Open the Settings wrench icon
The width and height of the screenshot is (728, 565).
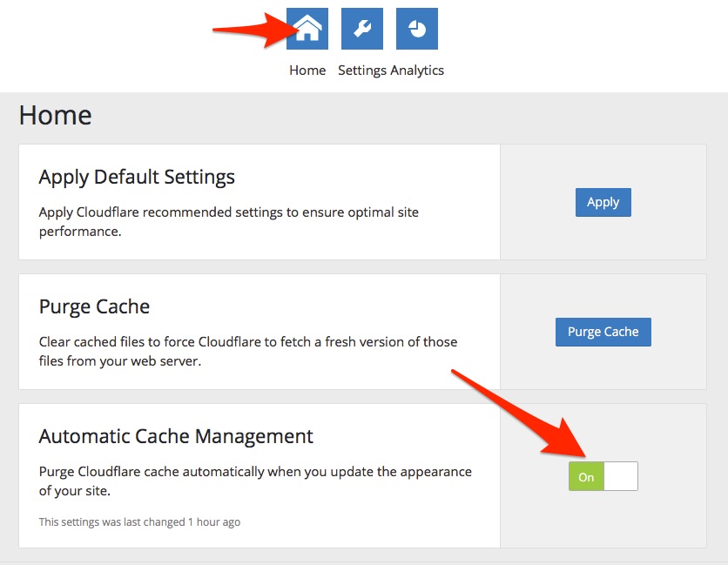[x=362, y=29]
